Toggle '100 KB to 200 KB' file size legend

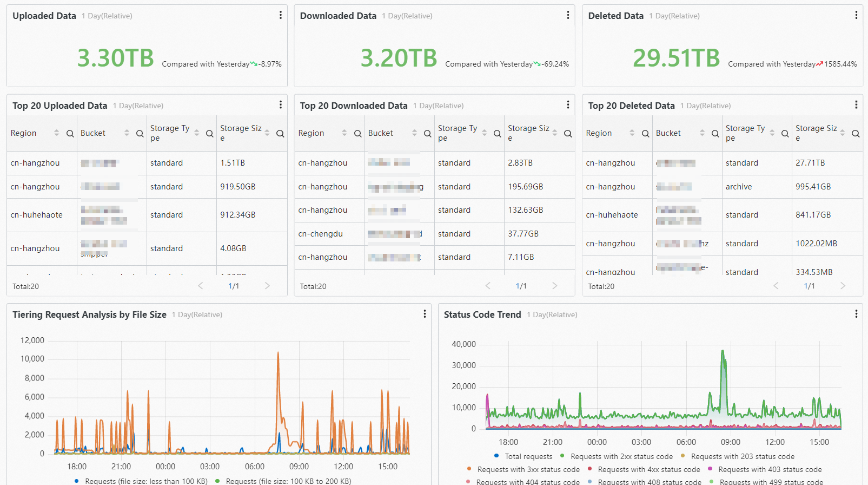[x=283, y=481]
